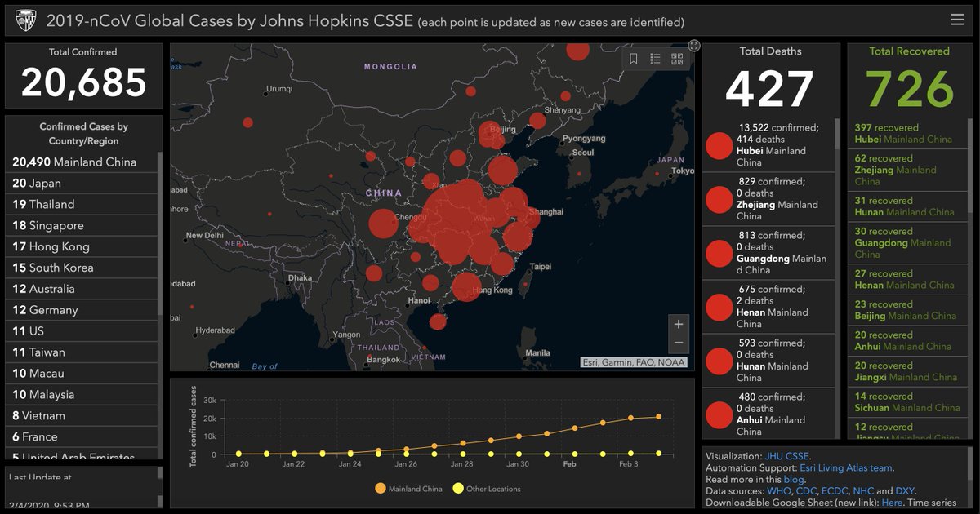
Task: Select 20 Japan in country list
Action: [81, 183]
